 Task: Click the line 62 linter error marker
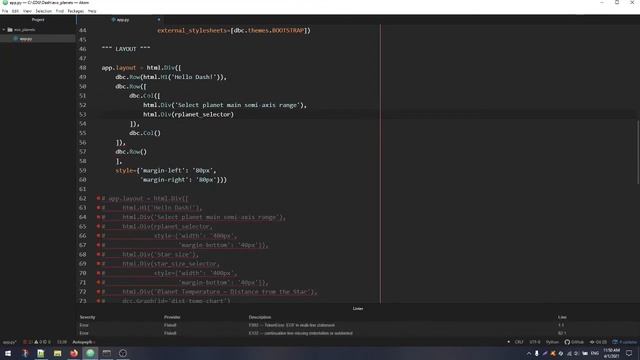click(98, 198)
